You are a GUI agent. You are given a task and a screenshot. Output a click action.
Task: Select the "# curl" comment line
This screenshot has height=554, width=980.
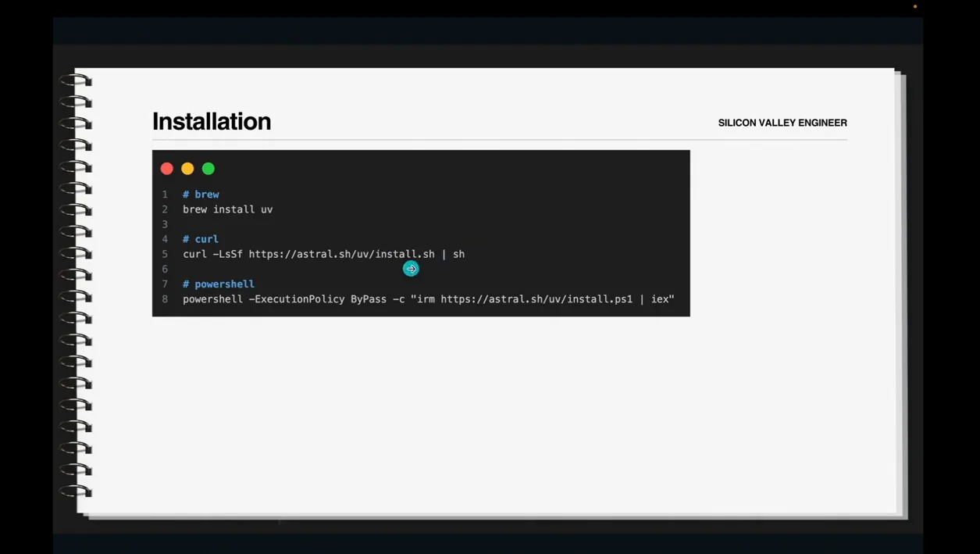click(x=201, y=239)
